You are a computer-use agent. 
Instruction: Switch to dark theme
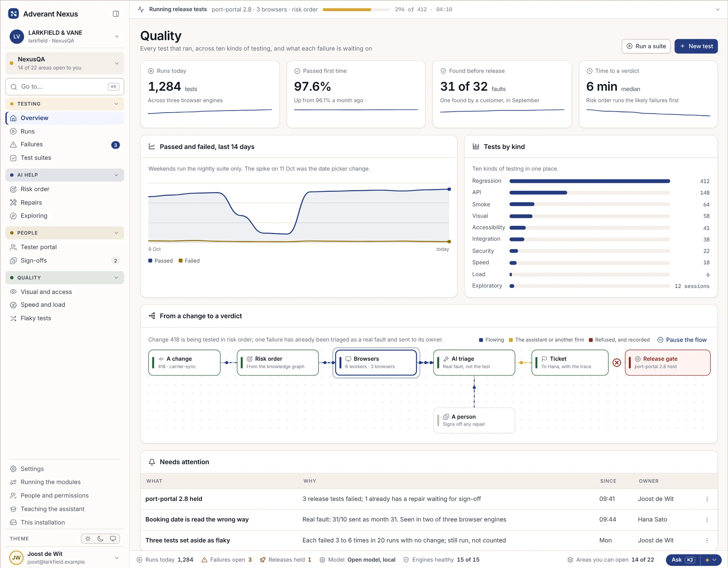(100, 539)
